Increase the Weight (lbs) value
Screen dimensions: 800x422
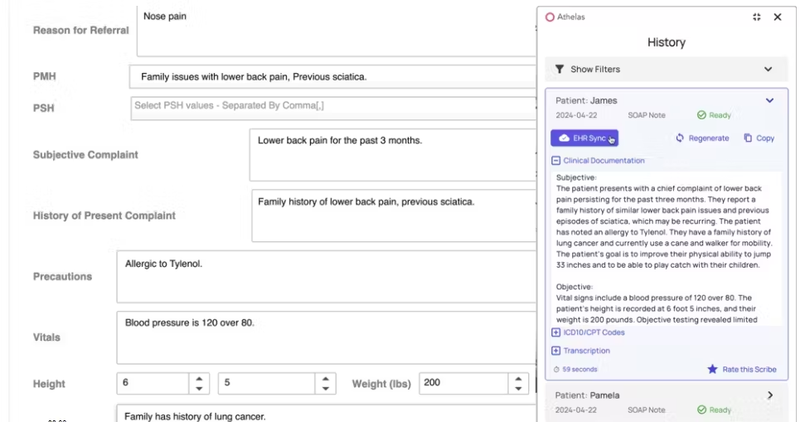(x=518, y=379)
